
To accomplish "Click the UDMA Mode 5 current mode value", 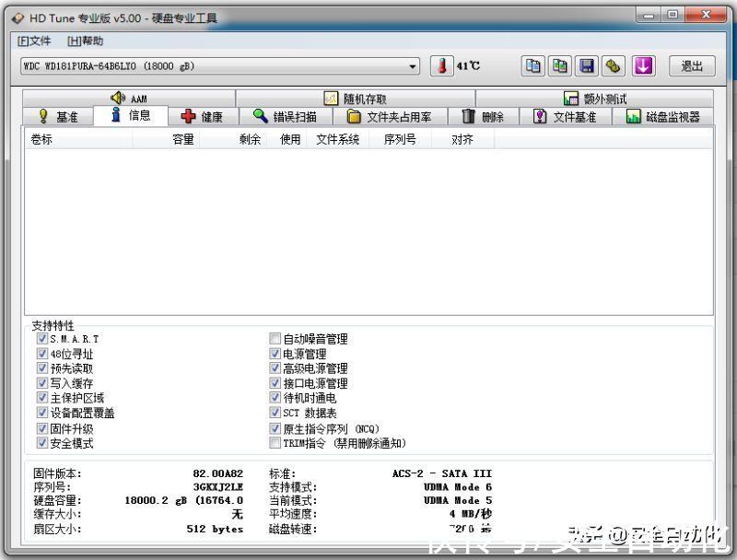I will (x=458, y=501).
